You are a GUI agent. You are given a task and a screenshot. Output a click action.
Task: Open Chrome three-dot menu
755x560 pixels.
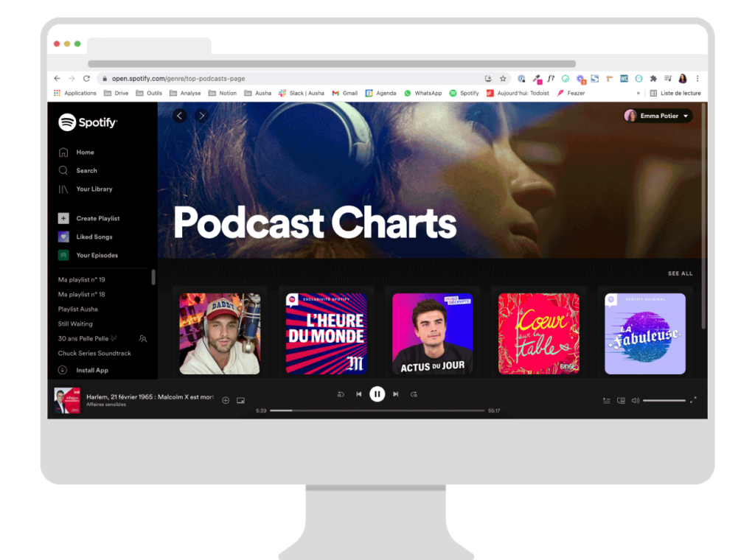point(697,78)
